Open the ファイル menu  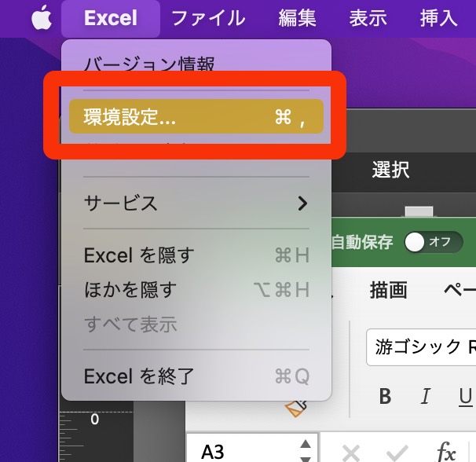(x=208, y=18)
